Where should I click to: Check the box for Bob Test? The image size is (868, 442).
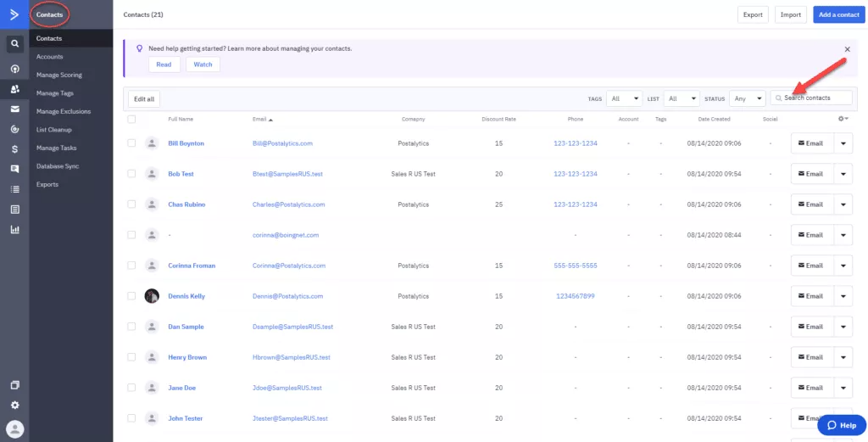coord(131,173)
